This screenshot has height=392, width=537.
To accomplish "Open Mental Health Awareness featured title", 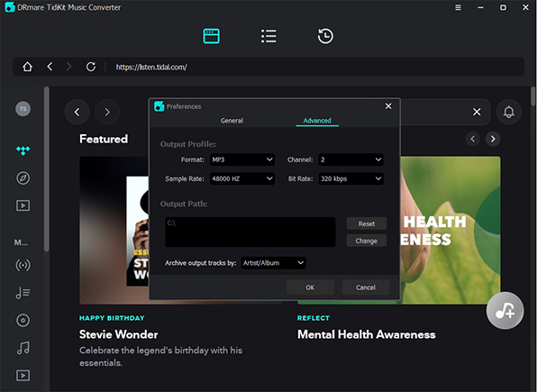I will click(367, 334).
